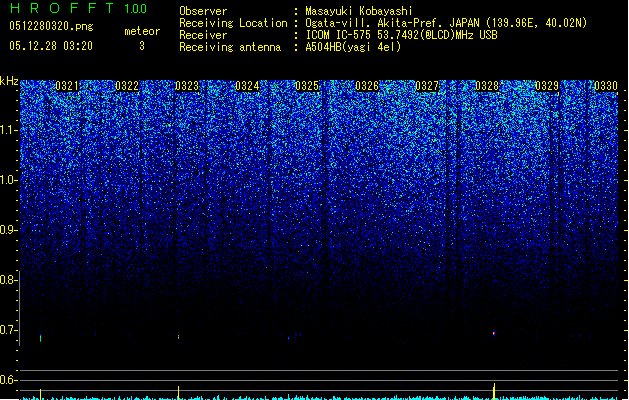Click the 1.0 kHz axis label
Image resolution: width=629 pixels, height=400 pixels.
9,180
